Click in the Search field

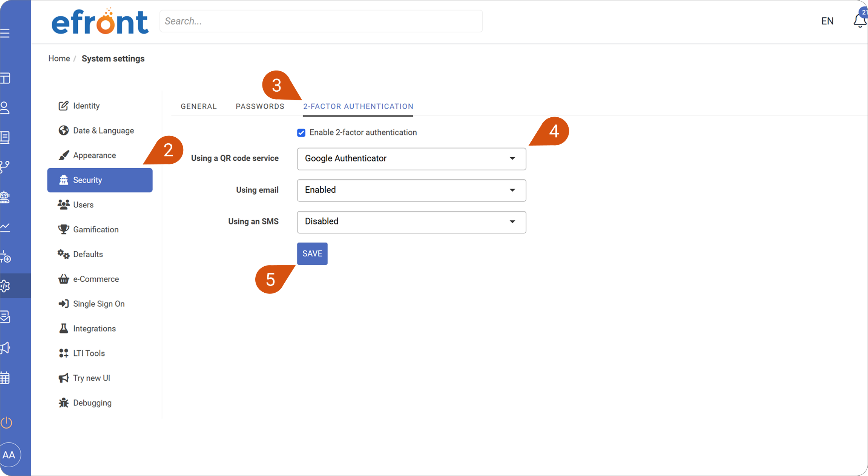click(321, 21)
